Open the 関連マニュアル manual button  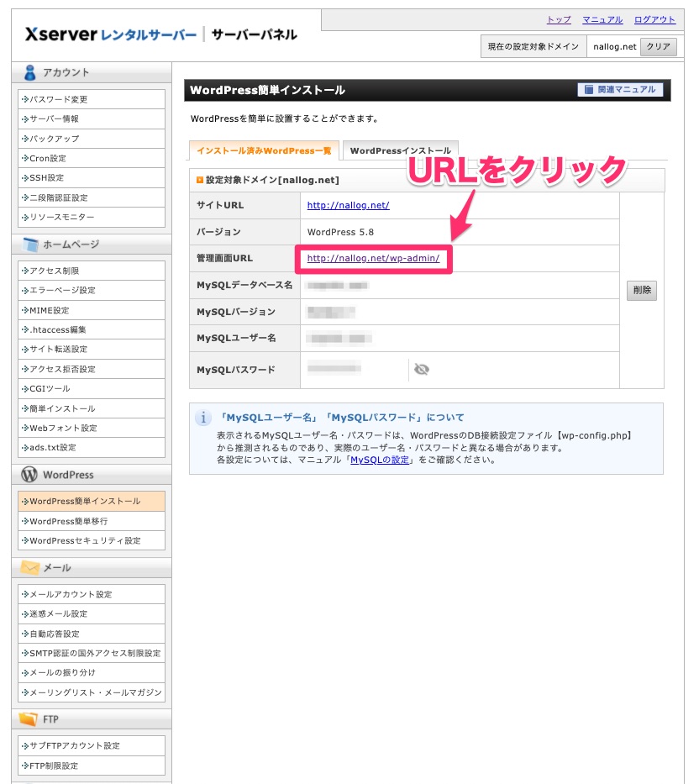pos(620,90)
